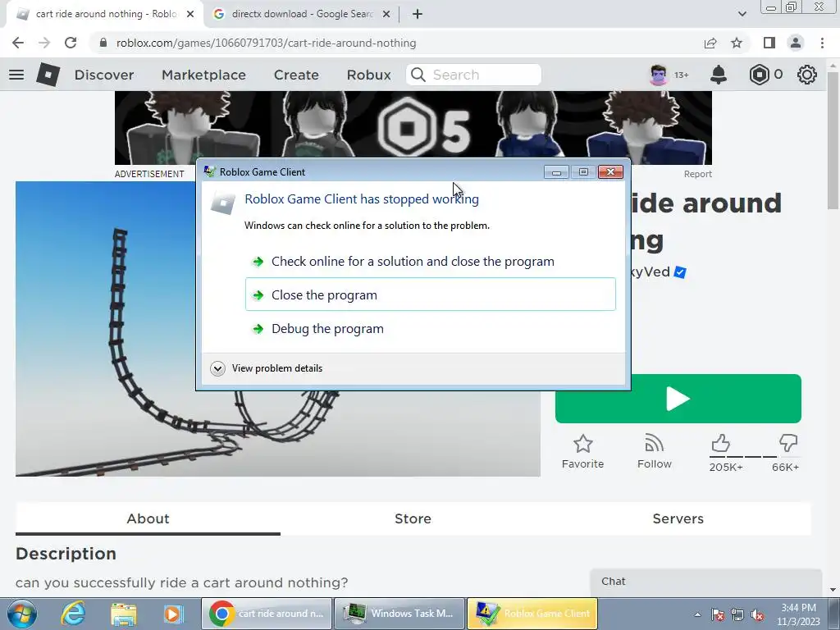Open the Chat panel
Image resolution: width=840 pixels, height=630 pixels.
705,583
